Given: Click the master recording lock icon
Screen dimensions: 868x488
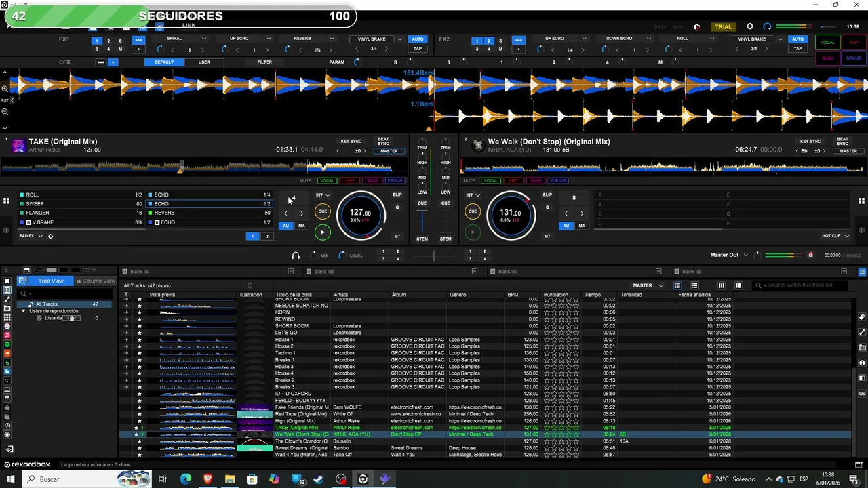Looking at the screenshot, I should [810, 255].
